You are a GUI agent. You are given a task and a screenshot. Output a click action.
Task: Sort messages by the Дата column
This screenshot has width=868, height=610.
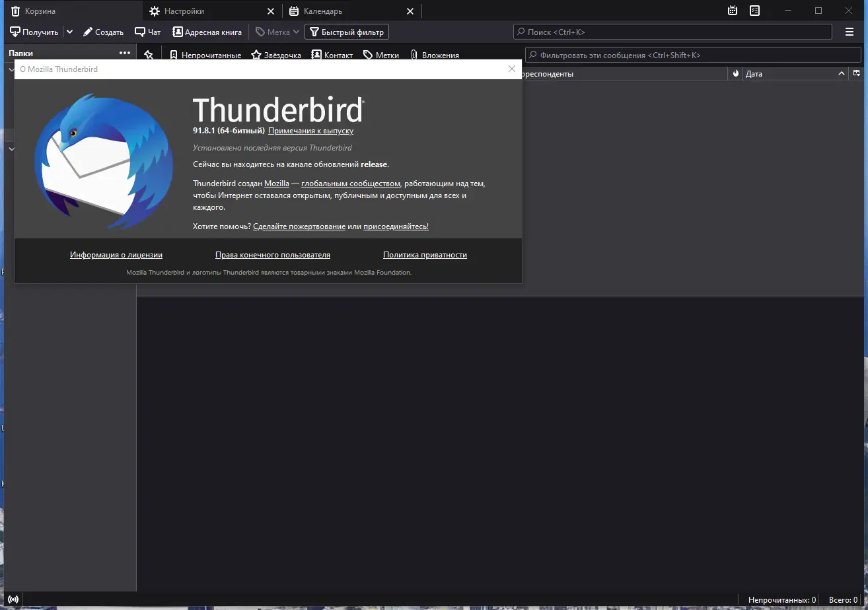[x=795, y=74]
